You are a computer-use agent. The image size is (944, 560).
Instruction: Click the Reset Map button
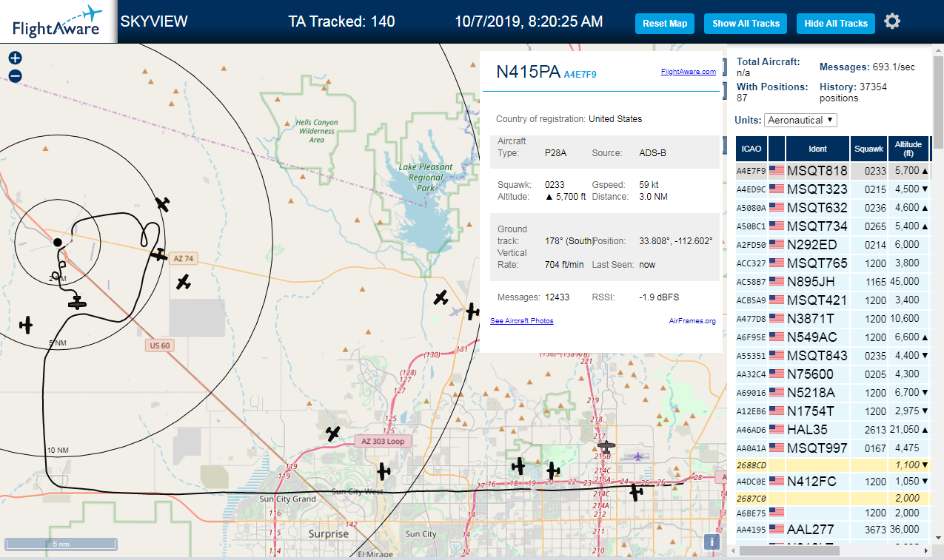[665, 24]
